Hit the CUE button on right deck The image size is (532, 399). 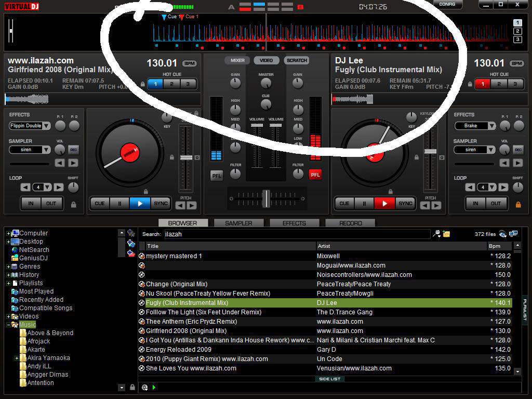point(344,204)
